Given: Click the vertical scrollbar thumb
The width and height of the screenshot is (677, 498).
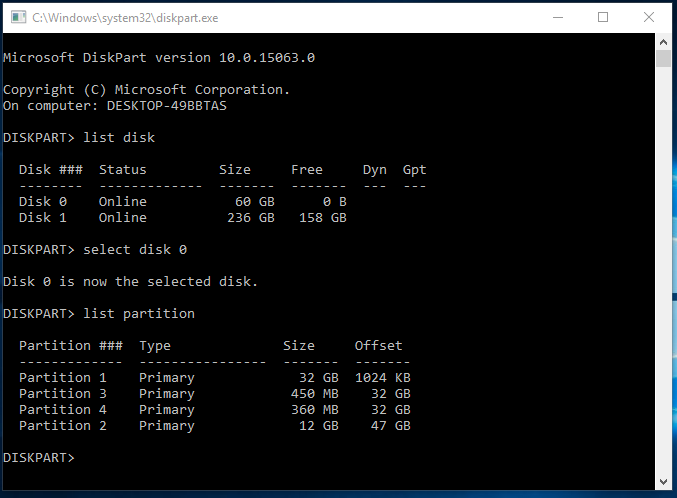Looking at the screenshot, I should [663, 58].
